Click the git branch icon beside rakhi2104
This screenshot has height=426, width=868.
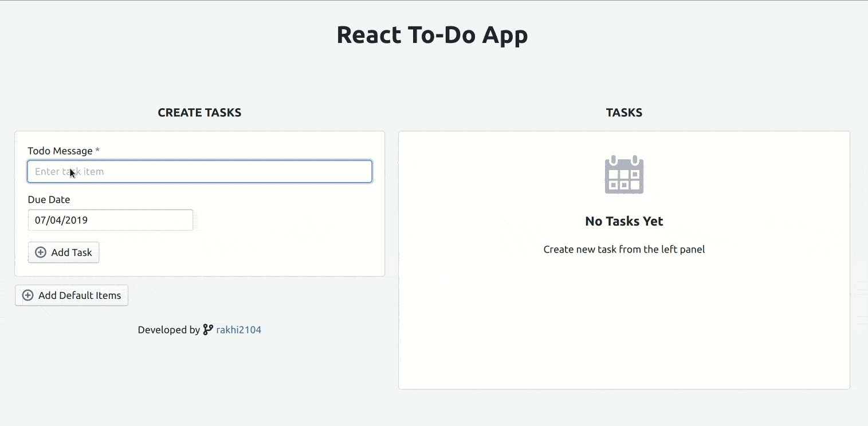click(x=208, y=330)
